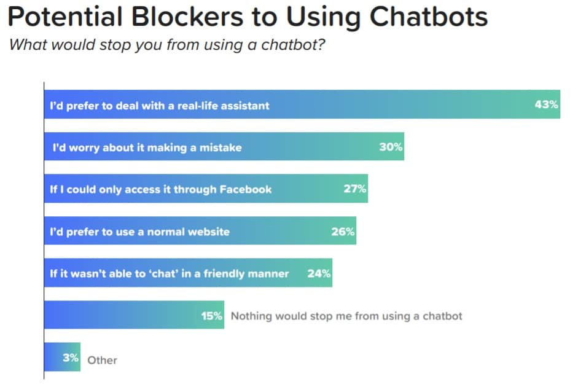578x392 pixels.
Task: Select the 'prefer to use a normal website' bar
Action: pyautogui.click(x=200, y=230)
